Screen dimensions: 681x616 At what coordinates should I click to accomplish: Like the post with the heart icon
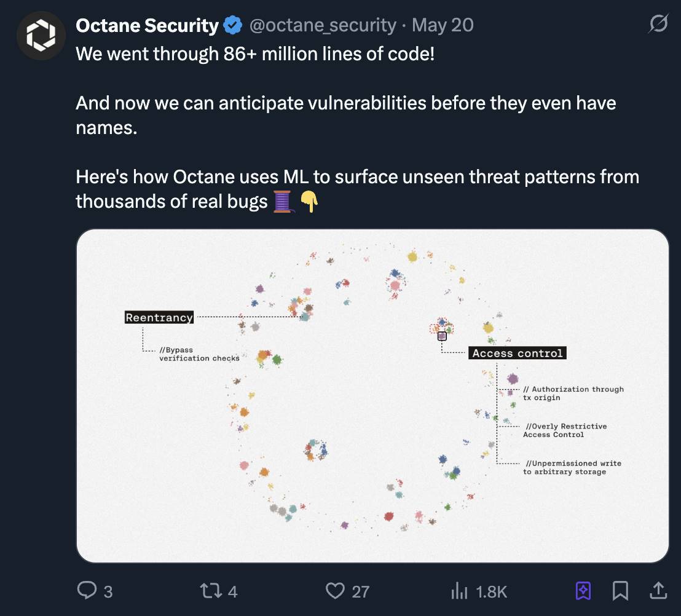click(334, 591)
